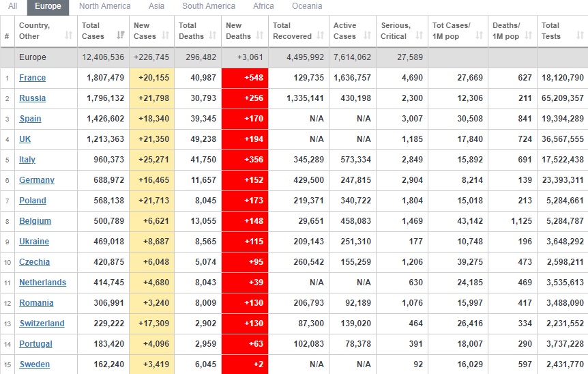The width and height of the screenshot is (588, 374).
Task: Click Italy's red New Deaths cell
Action: pos(246,160)
